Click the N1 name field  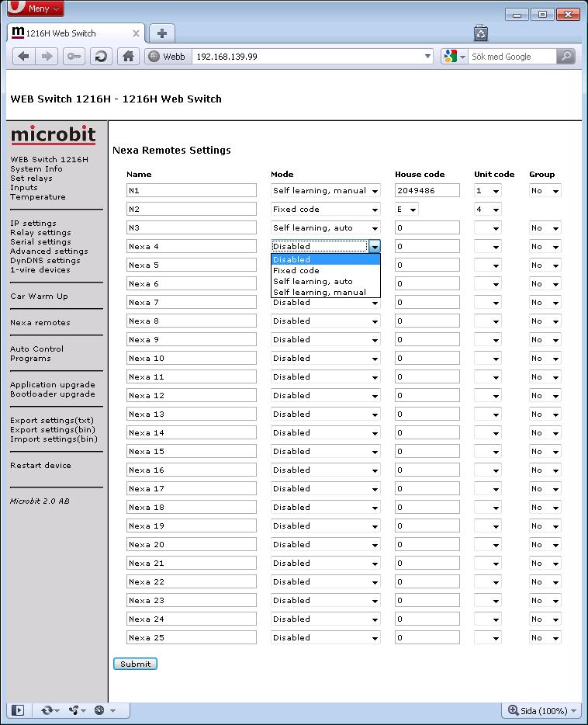(192, 190)
